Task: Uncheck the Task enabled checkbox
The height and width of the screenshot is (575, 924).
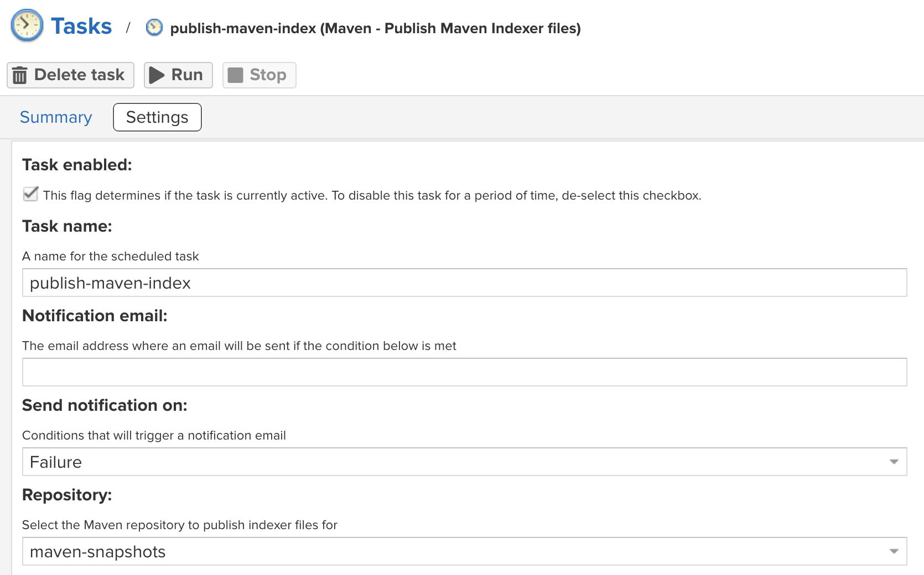Action: [x=30, y=194]
